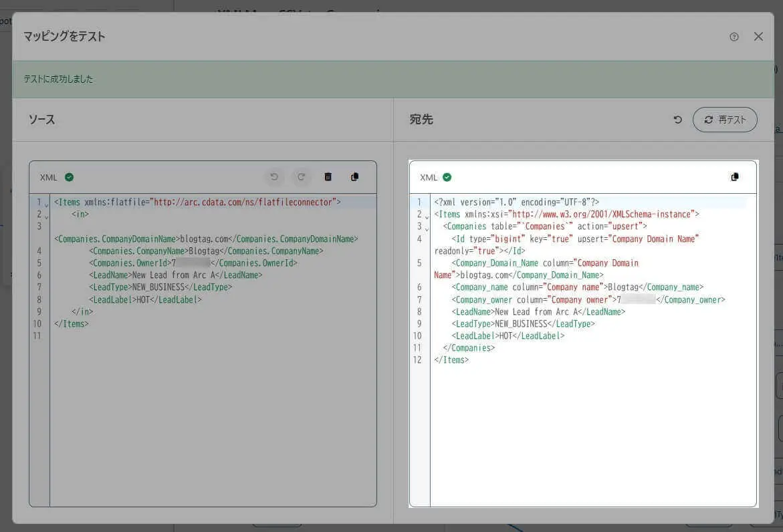
Task: Click the LeadName line in source editor
Action: click(x=175, y=275)
